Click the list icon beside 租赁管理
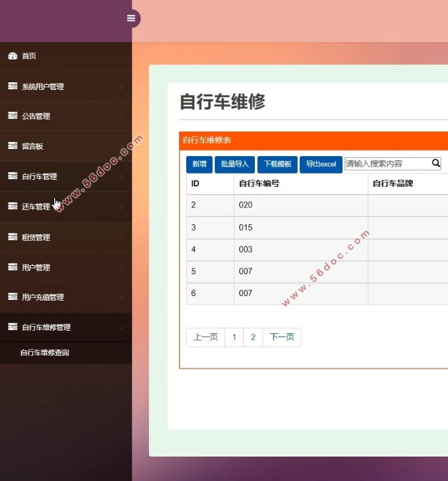 [x=13, y=237]
